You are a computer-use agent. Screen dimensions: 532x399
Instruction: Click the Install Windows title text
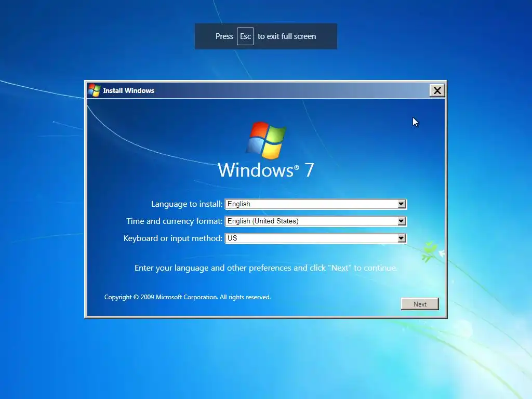click(x=129, y=90)
